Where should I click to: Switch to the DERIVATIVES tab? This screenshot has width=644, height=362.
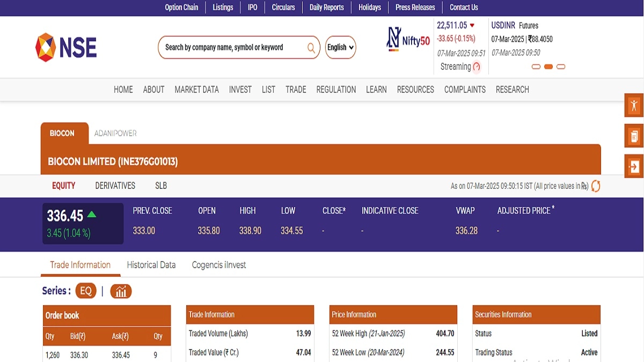(115, 186)
